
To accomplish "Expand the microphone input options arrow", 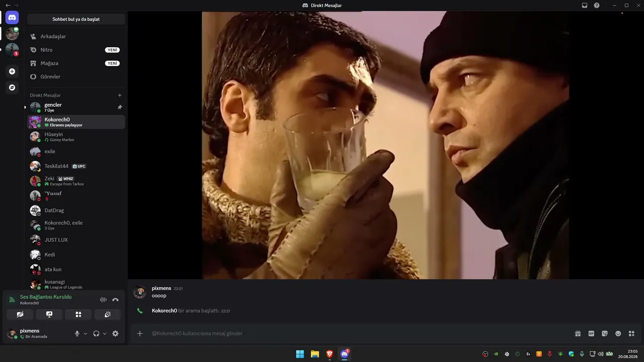I will click(x=85, y=333).
